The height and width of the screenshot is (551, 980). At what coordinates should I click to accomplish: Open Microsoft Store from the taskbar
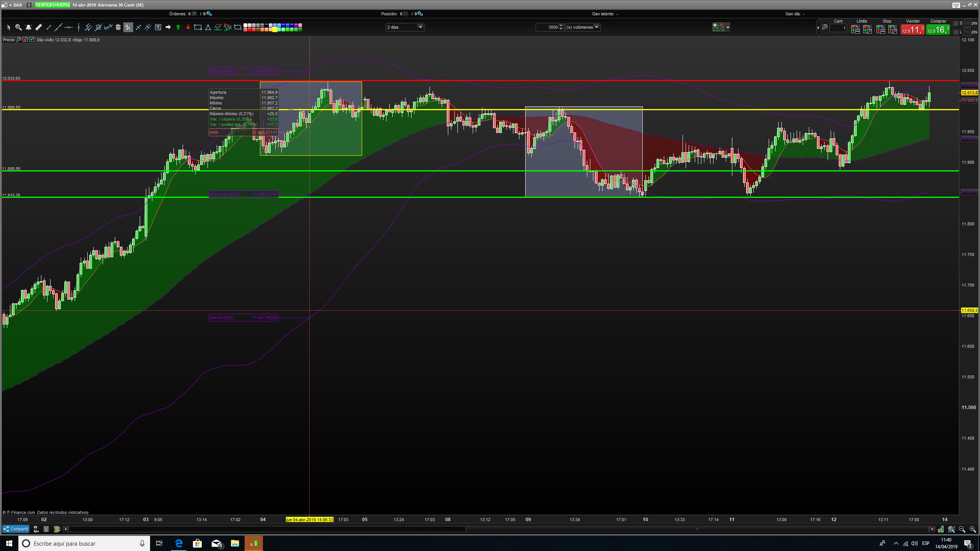tap(197, 543)
